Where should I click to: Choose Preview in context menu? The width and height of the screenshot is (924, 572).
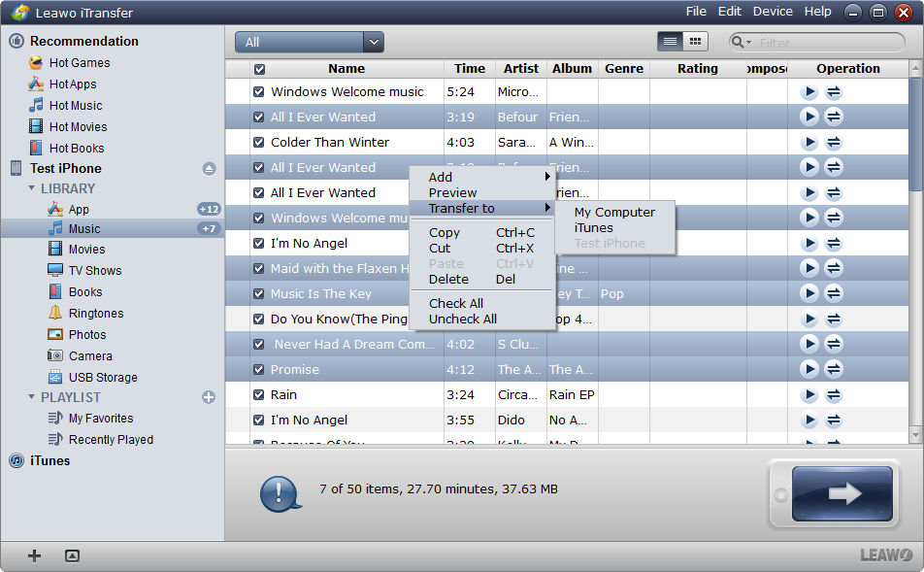[x=452, y=193]
